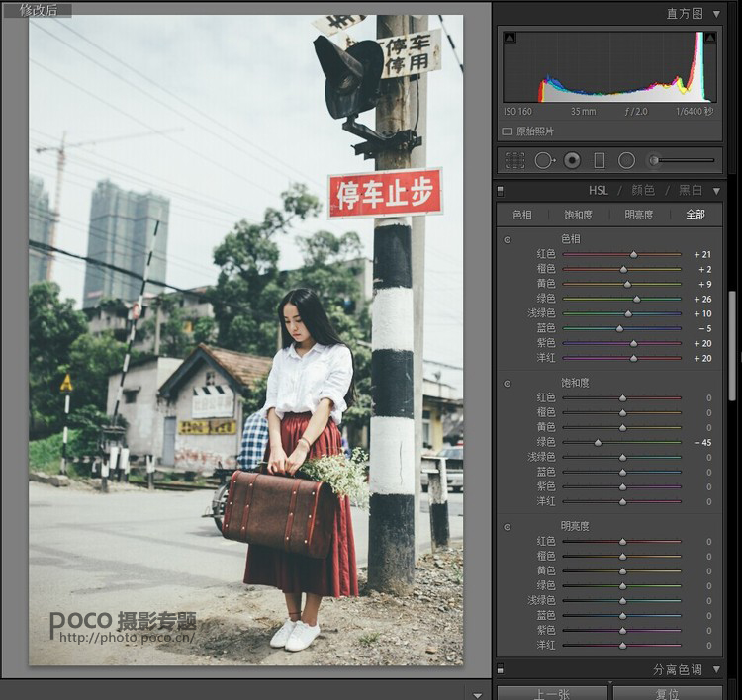Click the edited photo preview

(x=246, y=339)
